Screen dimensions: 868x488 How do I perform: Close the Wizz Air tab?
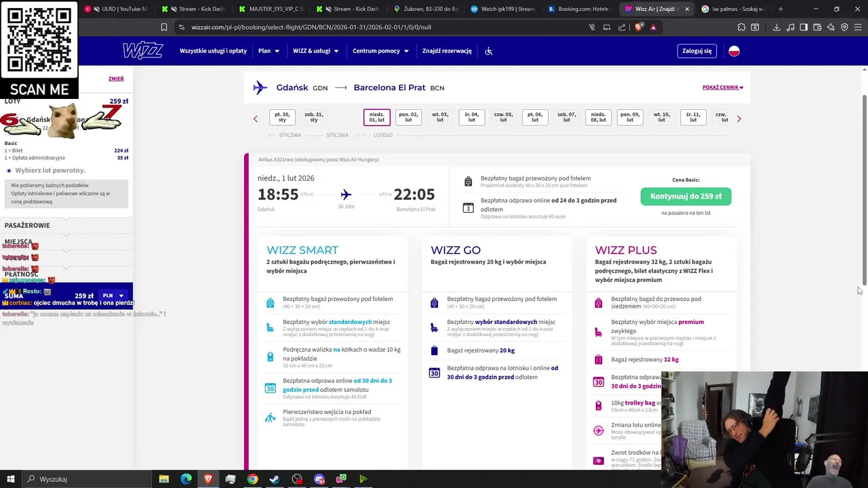coord(687,9)
